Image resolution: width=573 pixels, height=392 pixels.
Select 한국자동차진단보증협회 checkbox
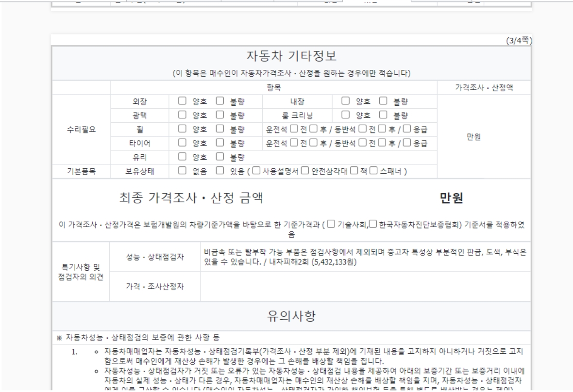click(372, 224)
